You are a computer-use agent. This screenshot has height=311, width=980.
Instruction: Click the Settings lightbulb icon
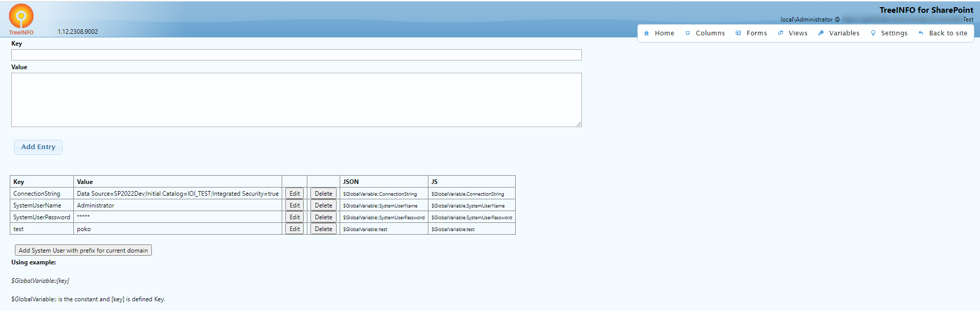[873, 33]
